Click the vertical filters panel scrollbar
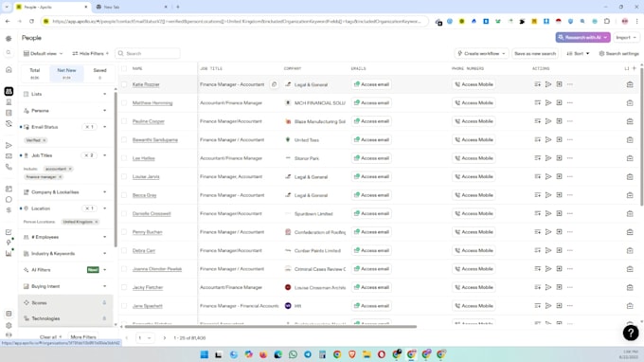This screenshot has height=362, width=644. [116, 169]
